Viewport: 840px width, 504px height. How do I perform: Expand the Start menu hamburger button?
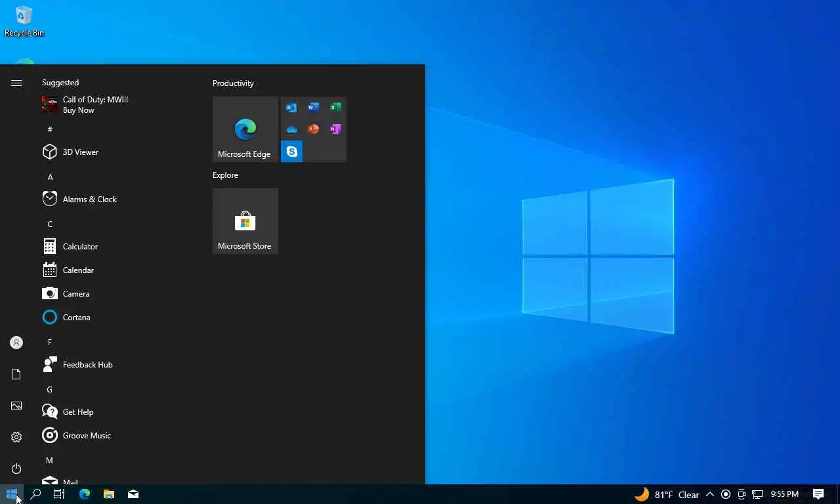click(x=16, y=83)
